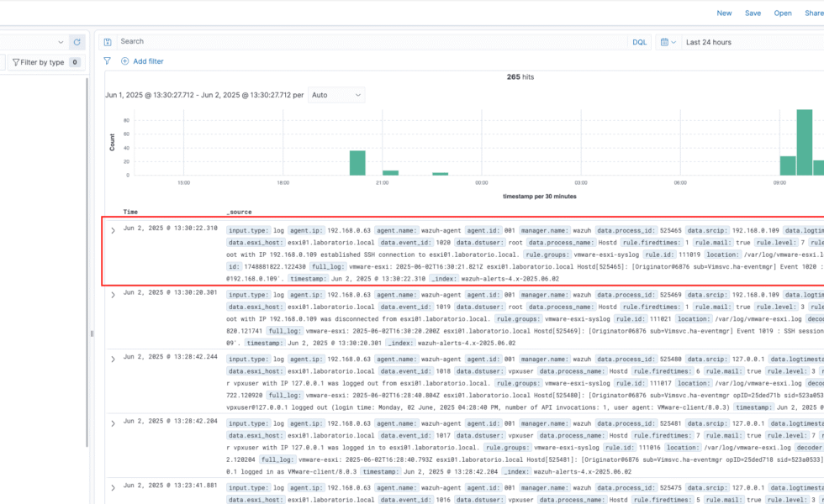Click the tallest histogram bar near 09:00
Screen dimensions: 824x504
pos(804,142)
